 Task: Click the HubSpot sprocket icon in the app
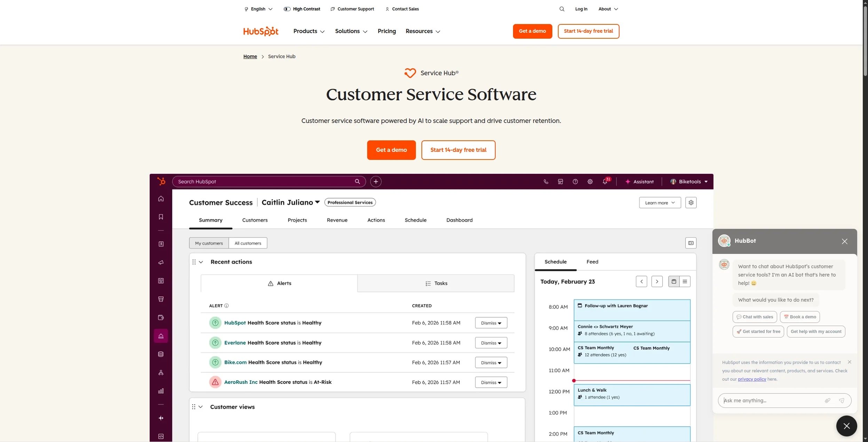(x=161, y=181)
